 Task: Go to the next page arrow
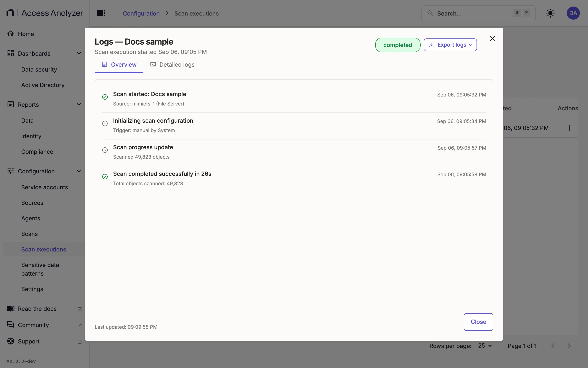569,346
